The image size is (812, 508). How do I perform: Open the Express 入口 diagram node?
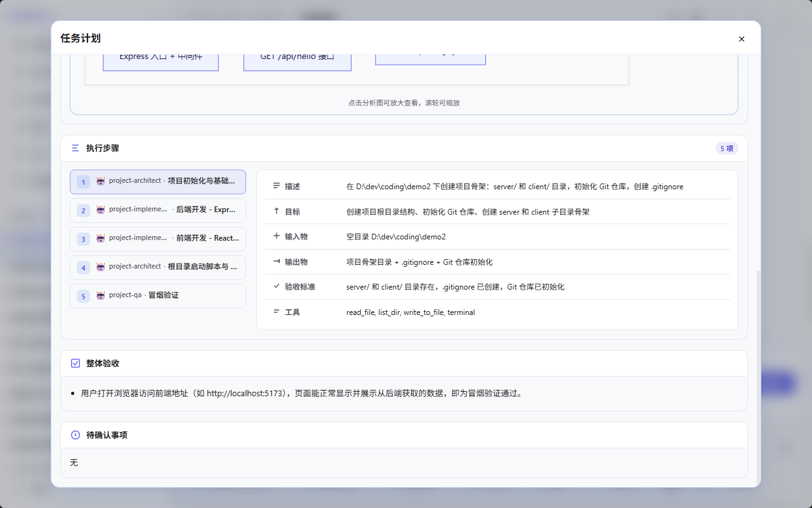click(160, 62)
